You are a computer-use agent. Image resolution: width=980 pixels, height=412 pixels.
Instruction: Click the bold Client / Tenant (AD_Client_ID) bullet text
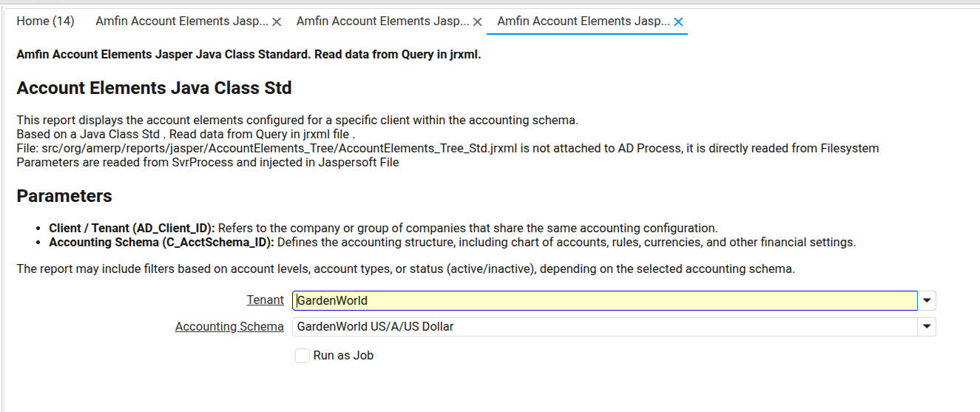click(x=132, y=229)
